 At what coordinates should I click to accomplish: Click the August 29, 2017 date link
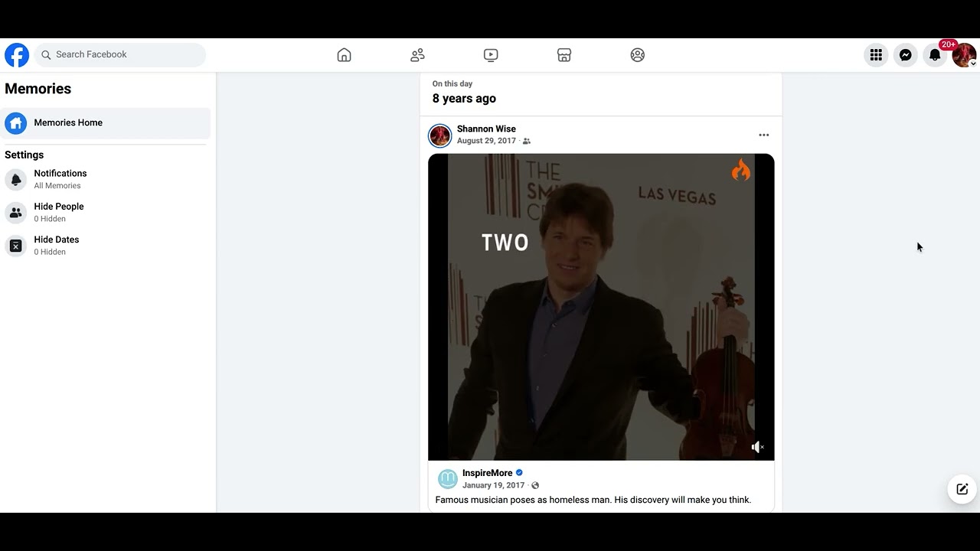(486, 141)
